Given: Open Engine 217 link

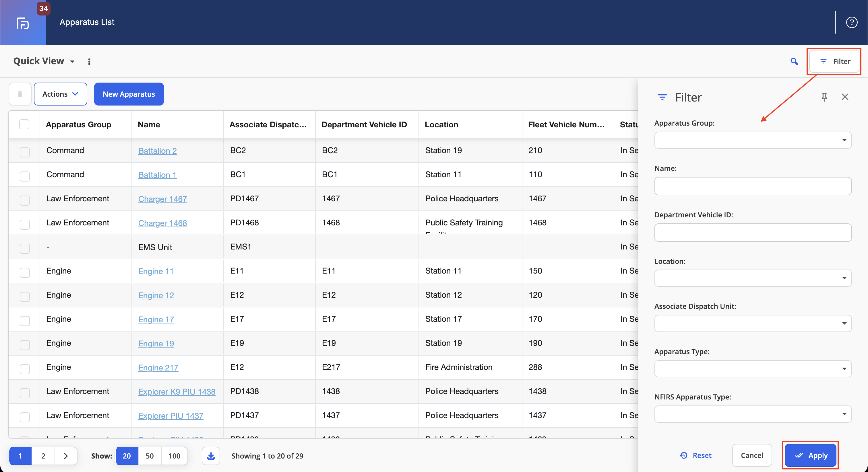Looking at the screenshot, I should point(158,368).
